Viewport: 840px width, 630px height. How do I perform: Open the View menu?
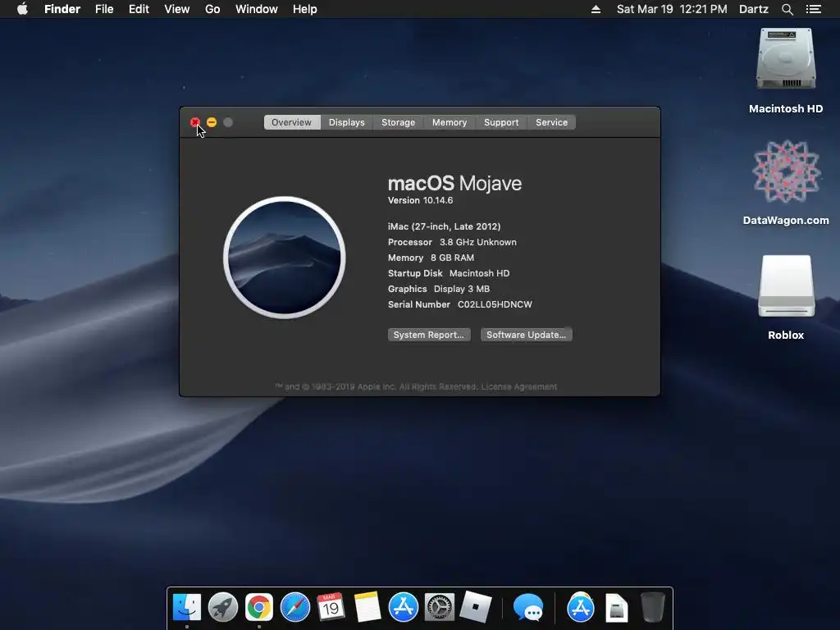[x=177, y=9]
